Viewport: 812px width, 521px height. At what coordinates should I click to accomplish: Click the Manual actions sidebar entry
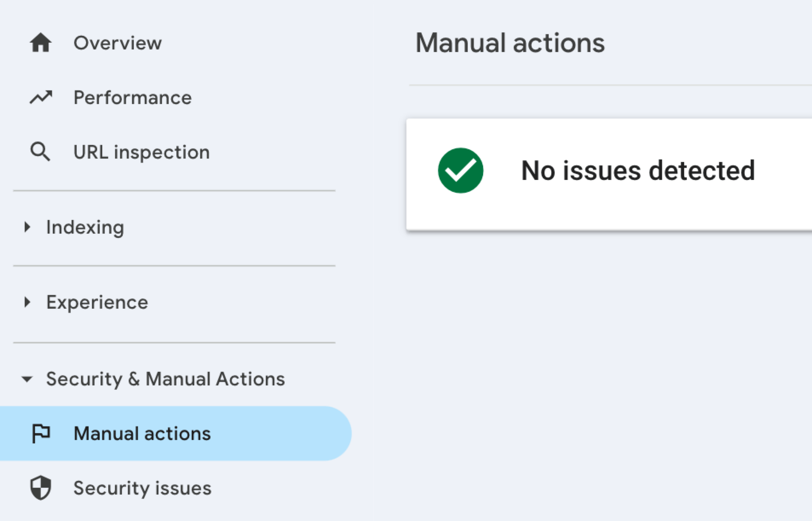click(142, 433)
